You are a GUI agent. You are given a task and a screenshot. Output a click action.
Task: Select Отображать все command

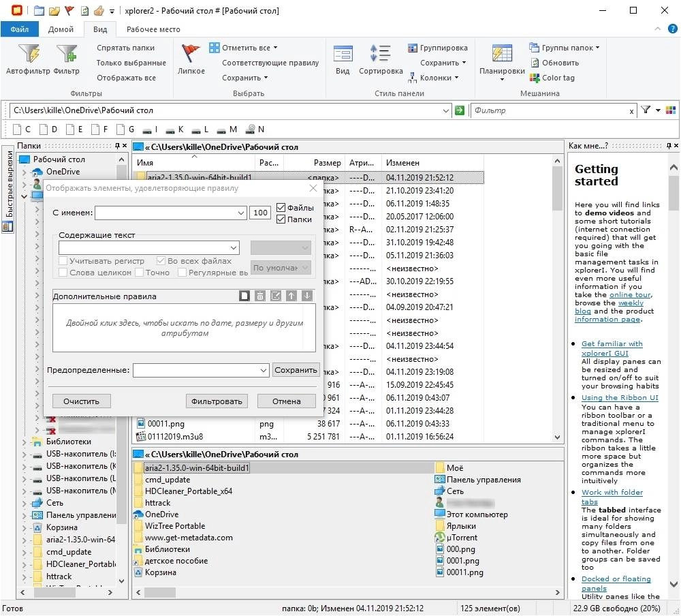(127, 78)
